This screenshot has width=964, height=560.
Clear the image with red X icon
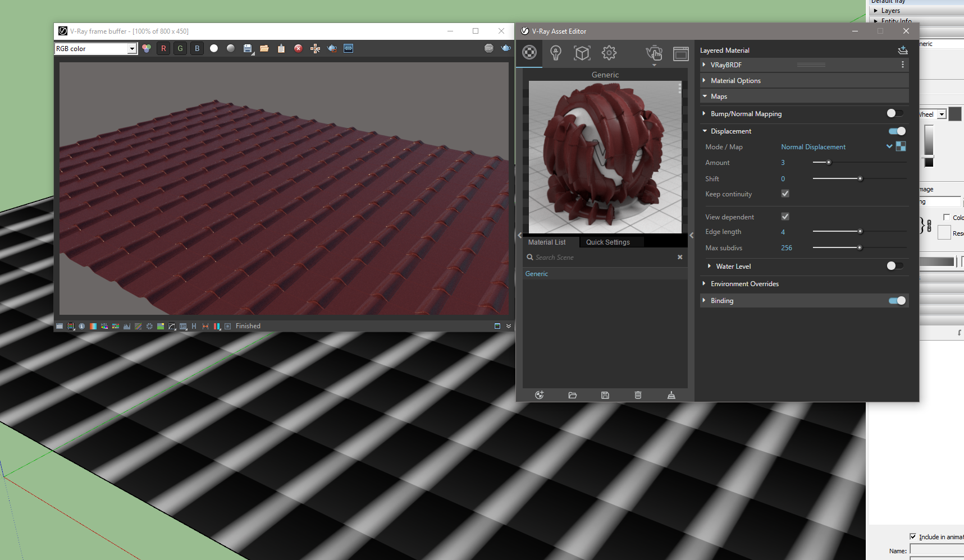coord(298,48)
